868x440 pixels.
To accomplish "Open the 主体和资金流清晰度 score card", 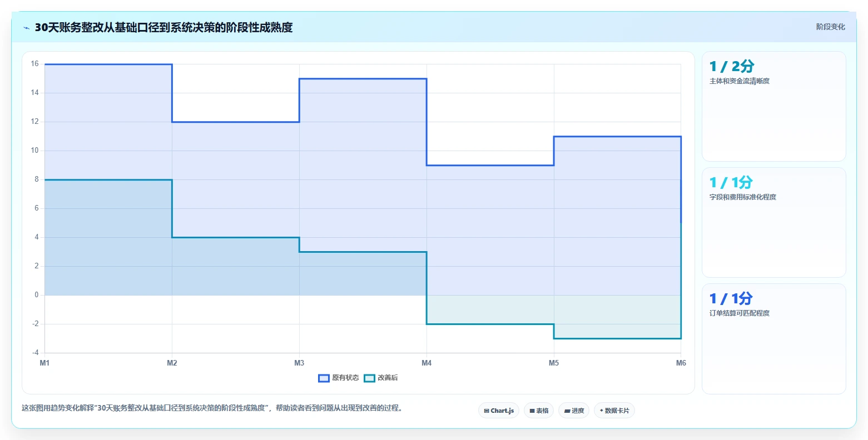I will [x=774, y=106].
